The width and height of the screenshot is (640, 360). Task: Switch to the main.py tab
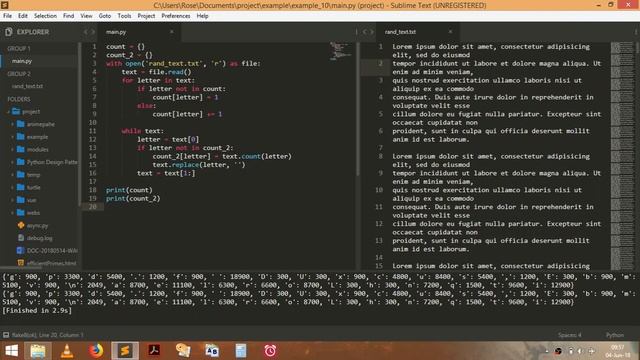point(139,32)
